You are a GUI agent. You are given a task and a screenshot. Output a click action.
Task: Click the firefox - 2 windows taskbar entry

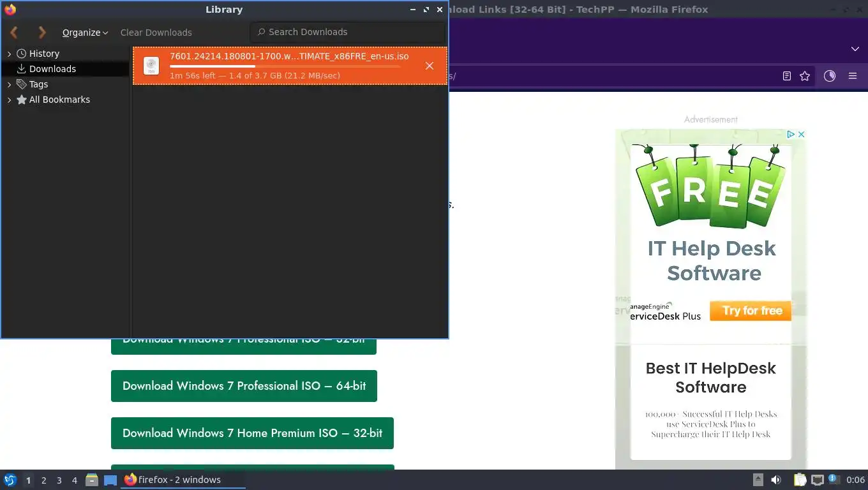184,480
